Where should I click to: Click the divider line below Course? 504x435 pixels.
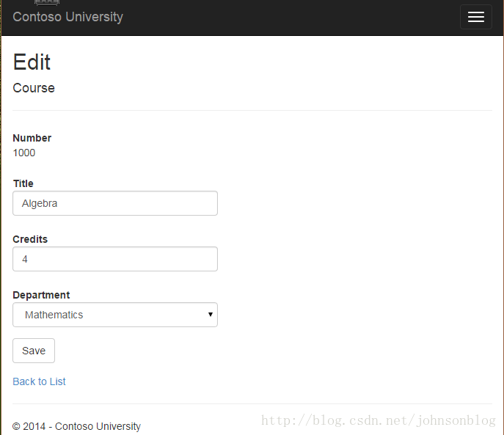(252, 110)
